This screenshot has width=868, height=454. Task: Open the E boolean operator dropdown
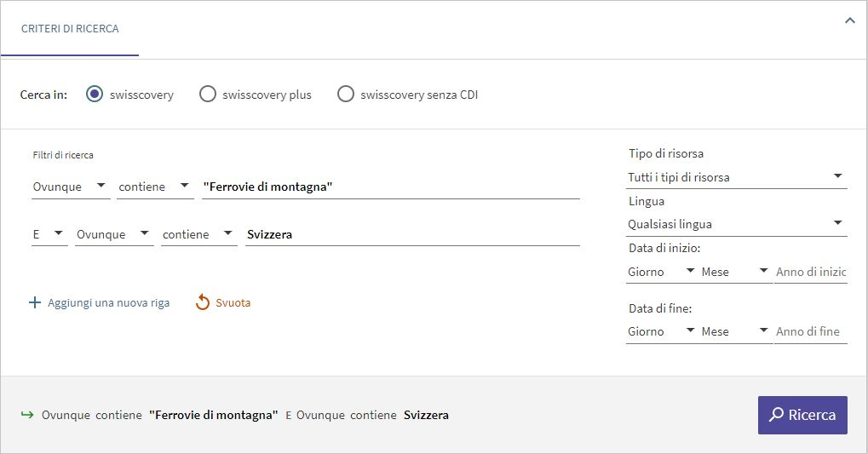tap(49, 234)
